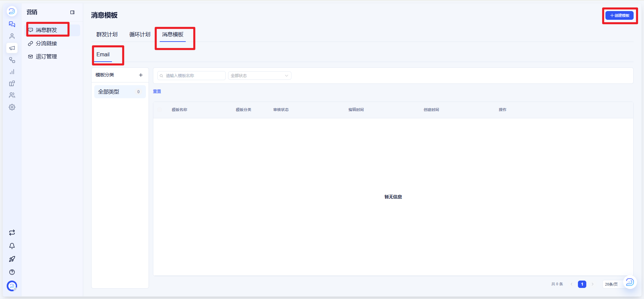Click the next page arrow

(593, 284)
